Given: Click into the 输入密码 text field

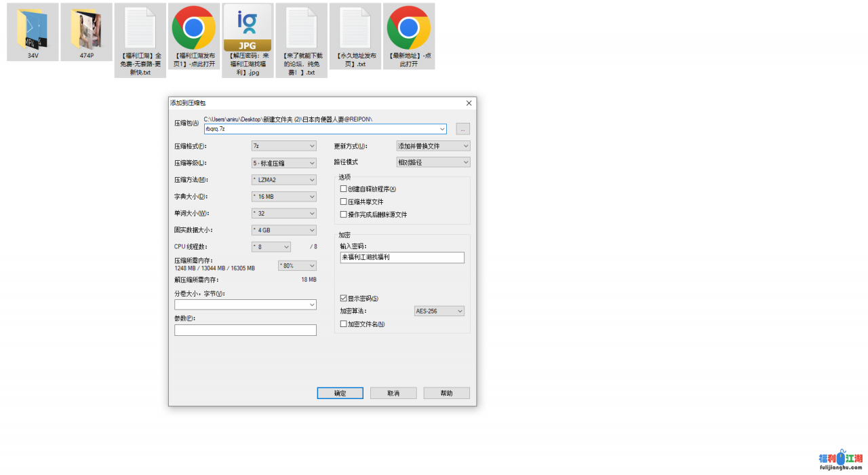Looking at the screenshot, I should point(402,258).
